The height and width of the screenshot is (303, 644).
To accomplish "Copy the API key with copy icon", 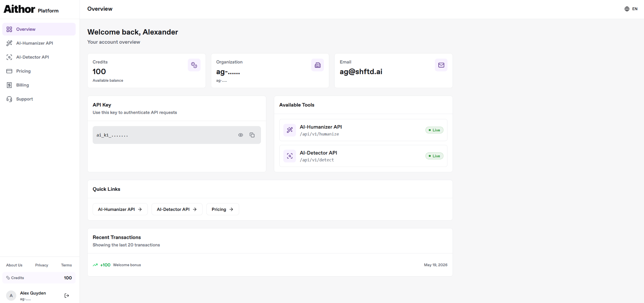I will click(x=252, y=135).
